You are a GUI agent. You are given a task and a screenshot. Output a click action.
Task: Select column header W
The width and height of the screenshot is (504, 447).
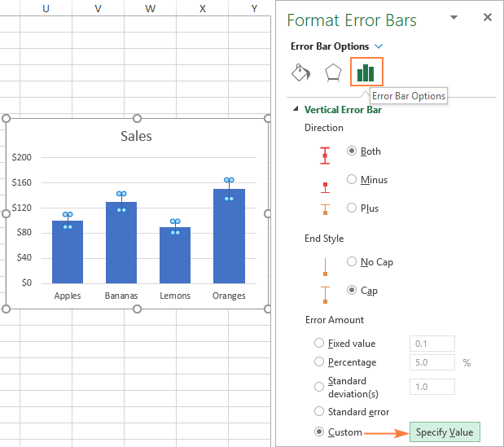coord(150,8)
